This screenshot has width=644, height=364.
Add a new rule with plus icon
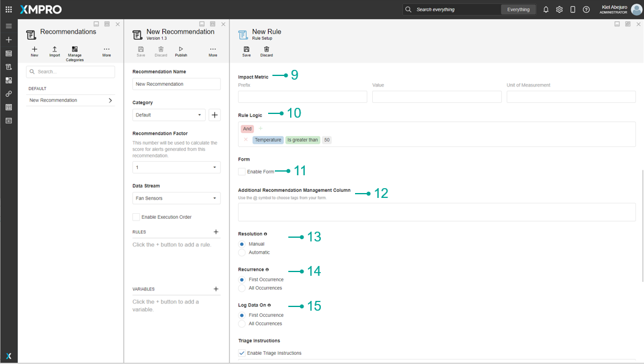point(215,232)
